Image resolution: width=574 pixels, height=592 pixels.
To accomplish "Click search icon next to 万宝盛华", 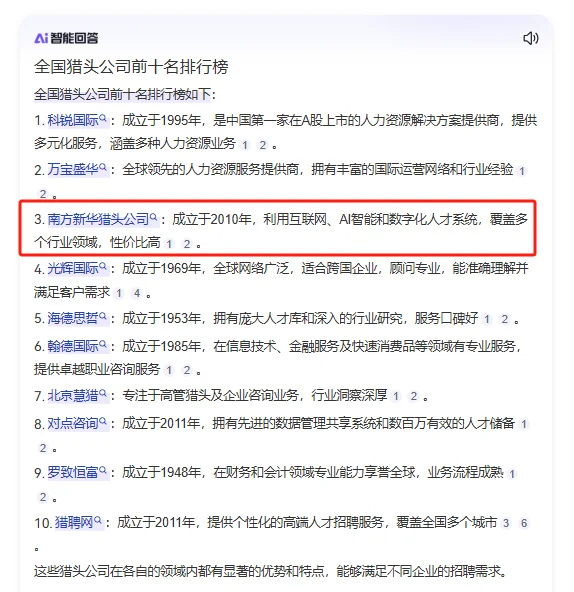I will [103, 167].
